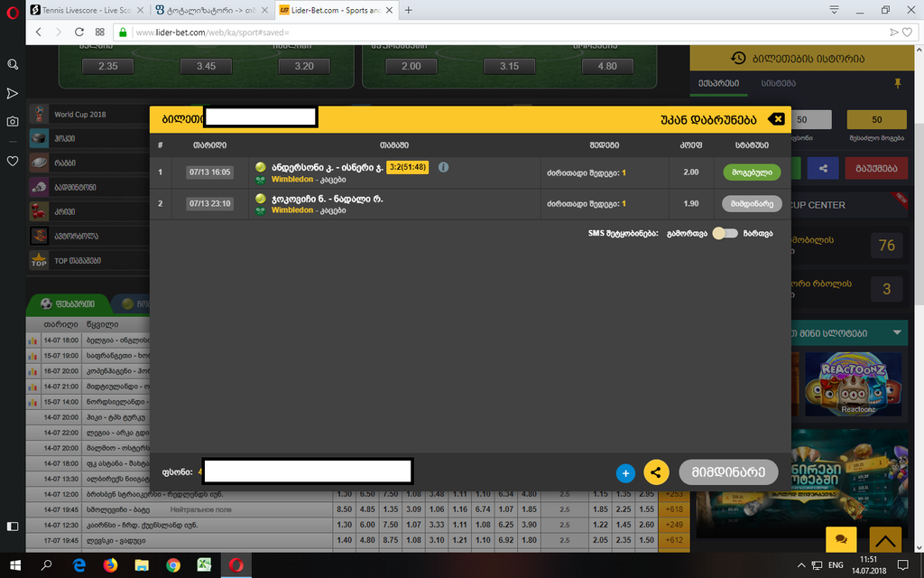
Task: Click grey current status on row 2
Action: [752, 203]
